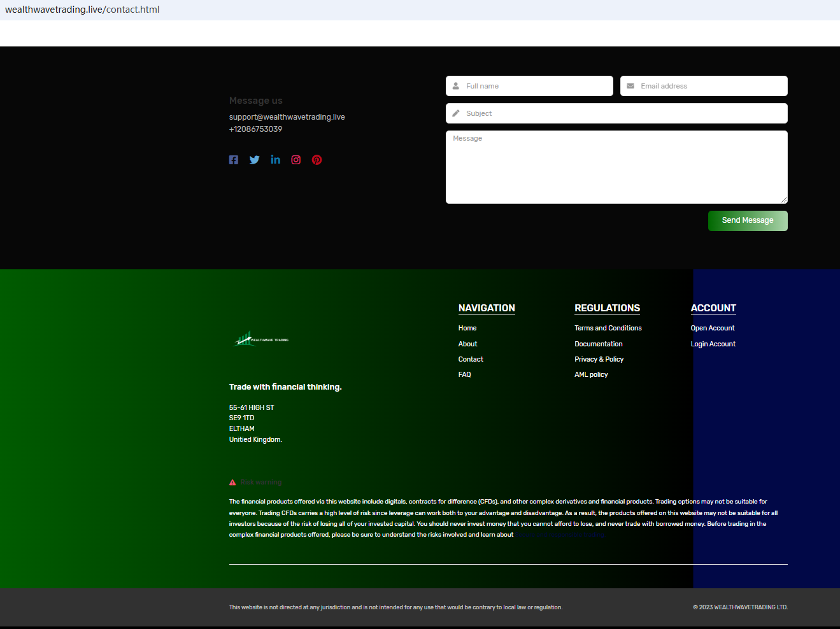Open the Documentation link
Viewport: 840px width, 629px height.
tap(598, 344)
